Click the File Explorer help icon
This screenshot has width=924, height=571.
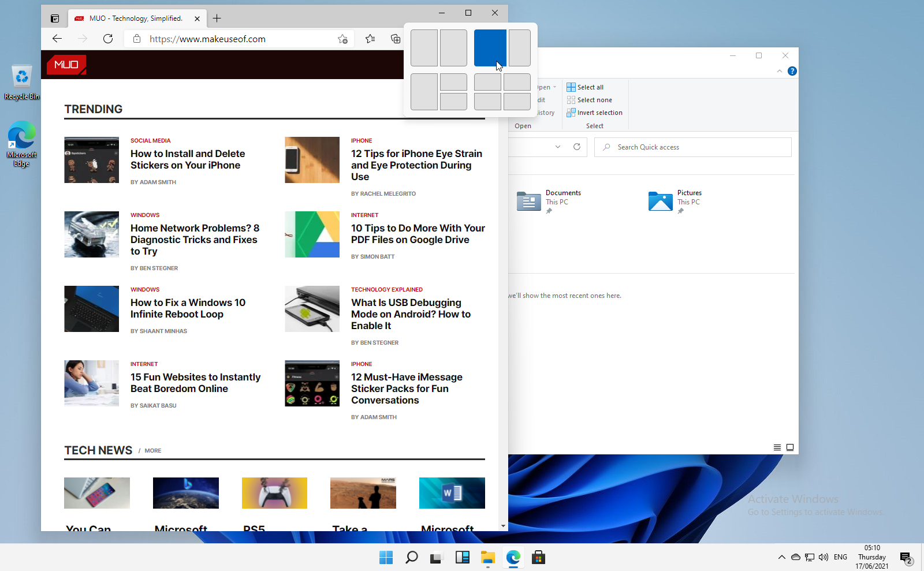point(792,71)
